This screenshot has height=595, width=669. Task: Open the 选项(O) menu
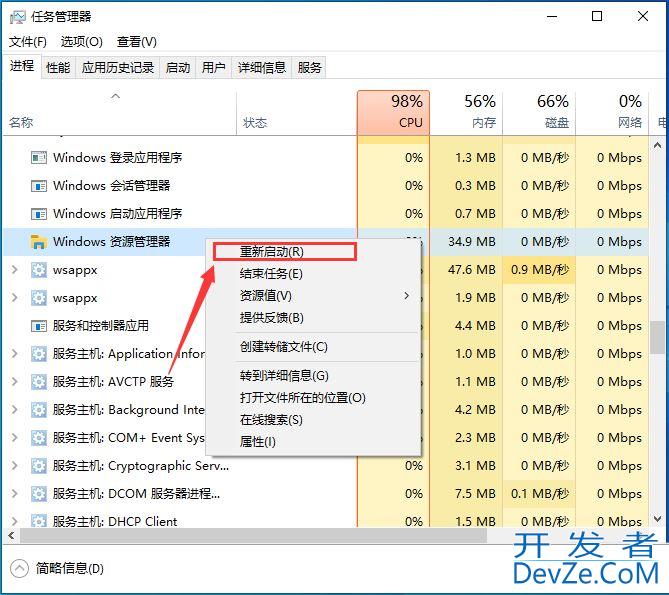[81, 42]
